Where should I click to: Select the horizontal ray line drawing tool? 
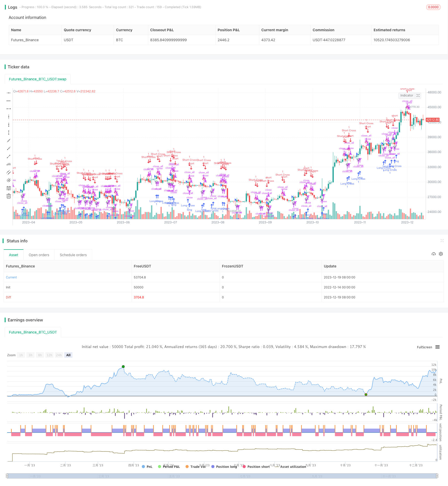click(x=9, y=101)
